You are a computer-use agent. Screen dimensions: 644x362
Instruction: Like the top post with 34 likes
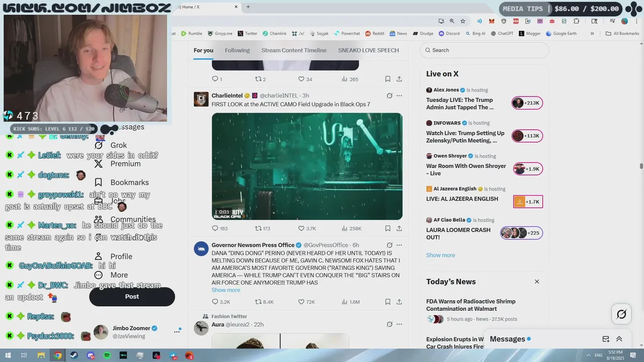coord(305,79)
